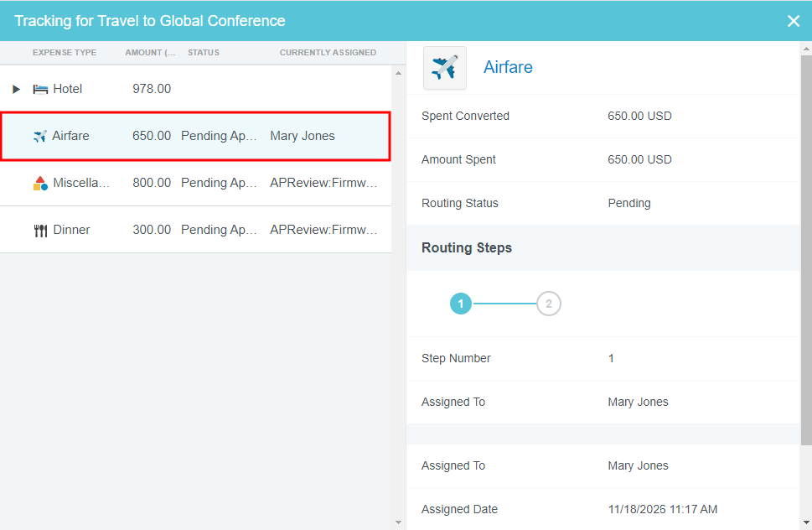
Task: Close the Tracking dialog
Action: point(793,21)
